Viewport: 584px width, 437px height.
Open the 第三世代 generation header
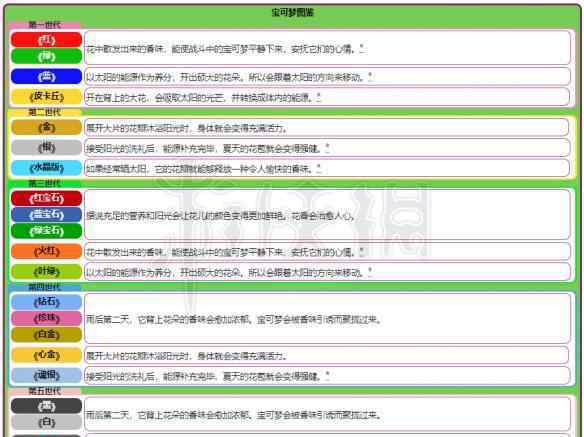44,183
